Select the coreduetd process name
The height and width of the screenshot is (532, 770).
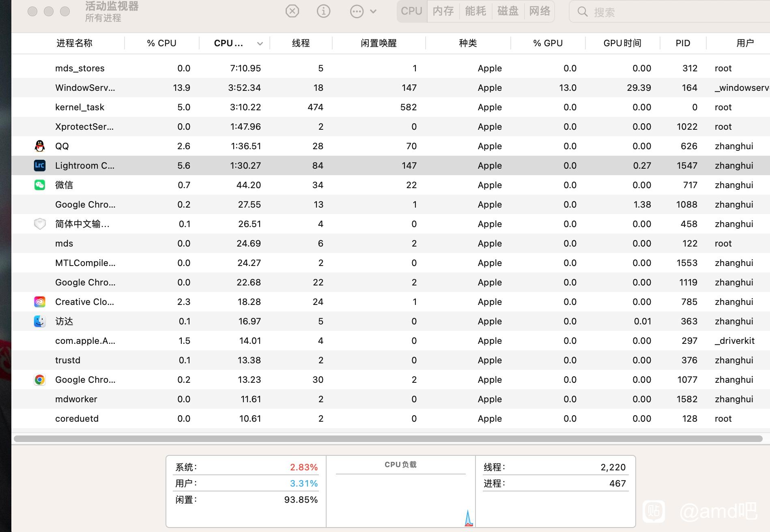(77, 418)
